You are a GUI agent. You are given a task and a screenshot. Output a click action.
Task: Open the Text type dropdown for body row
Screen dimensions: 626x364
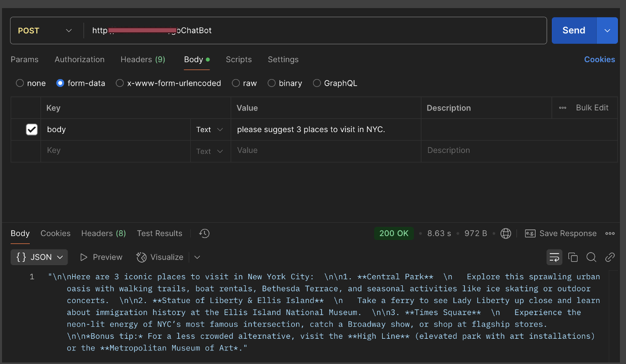(x=210, y=130)
